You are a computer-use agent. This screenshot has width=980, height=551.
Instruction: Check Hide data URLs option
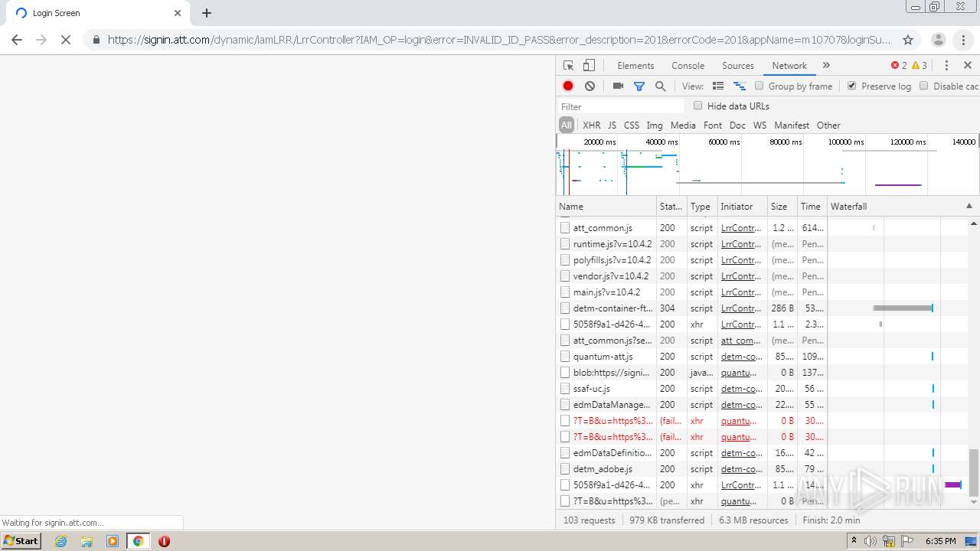coord(697,106)
